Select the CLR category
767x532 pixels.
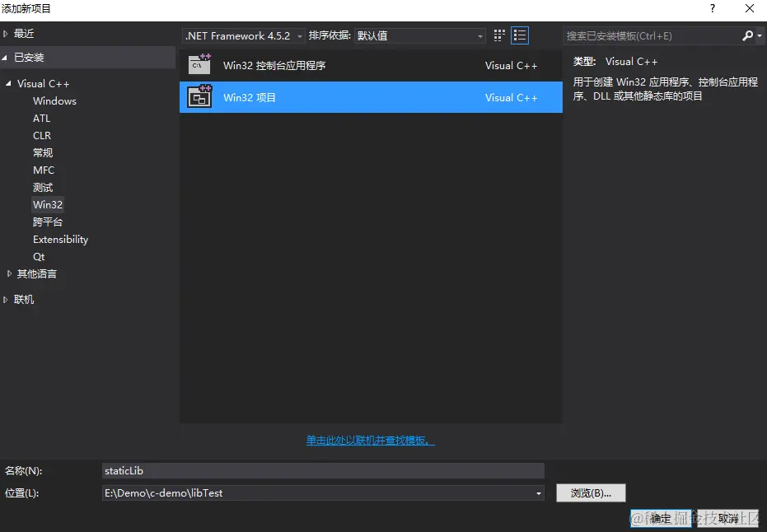pos(42,135)
